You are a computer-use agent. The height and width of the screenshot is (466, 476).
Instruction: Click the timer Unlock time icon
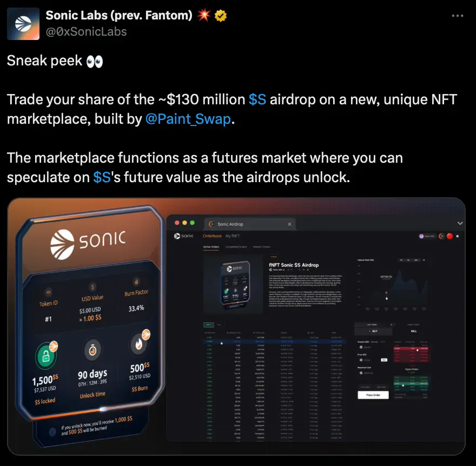(x=92, y=350)
